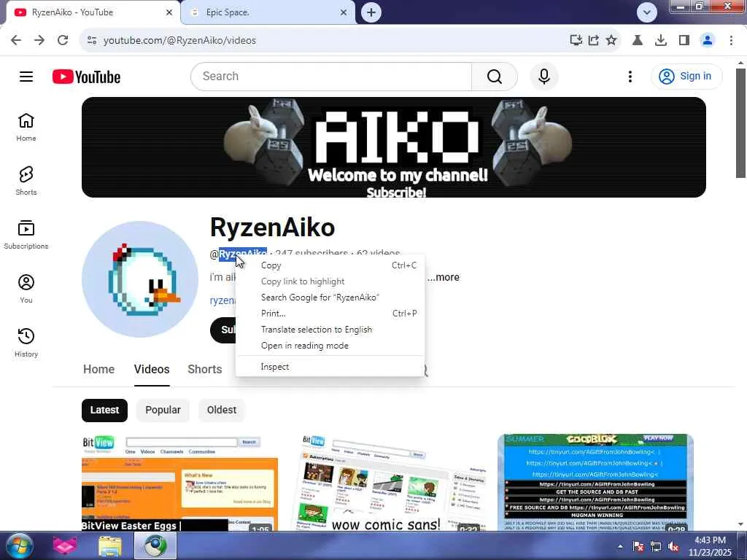Choose Open in reading mode
The width and height of the screenshot is (747, 560).
pyautogui.click(x=330, y=346)
